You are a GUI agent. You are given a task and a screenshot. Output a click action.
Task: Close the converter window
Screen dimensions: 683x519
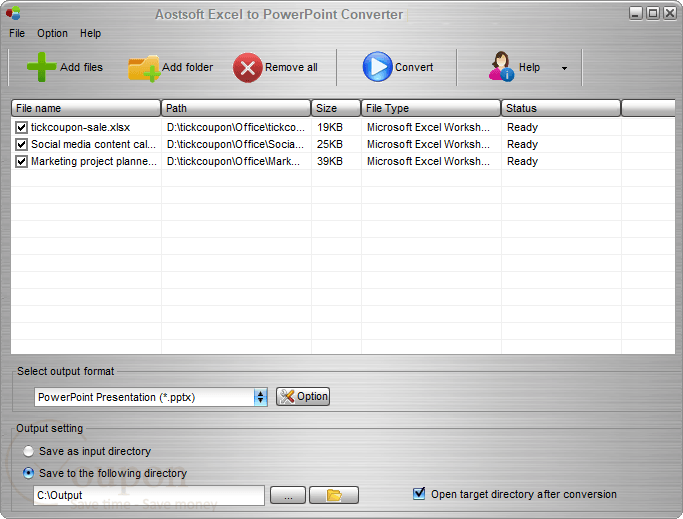coord(669,13)
